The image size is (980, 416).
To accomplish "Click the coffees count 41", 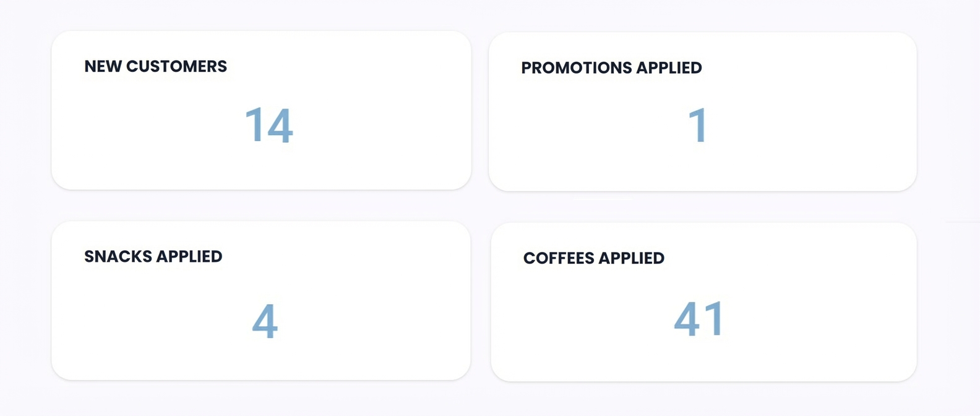I will tap(698, 319).
